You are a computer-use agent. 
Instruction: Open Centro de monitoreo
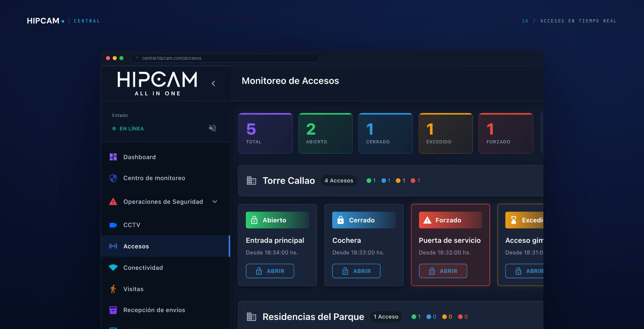(165, 178)
